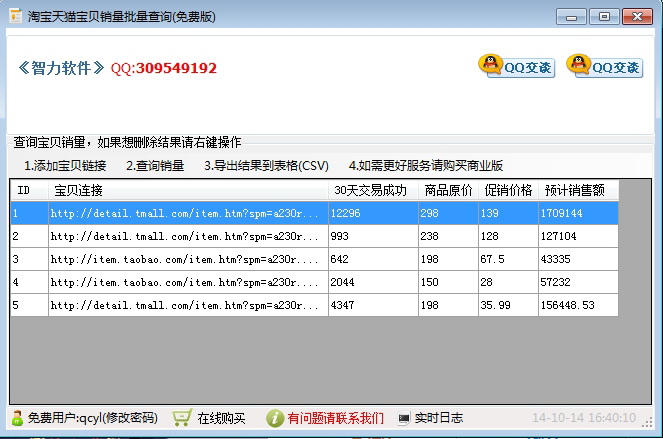Click original price 238
Viewport: 663px width, 439px height.
click(x=429, y=236)
